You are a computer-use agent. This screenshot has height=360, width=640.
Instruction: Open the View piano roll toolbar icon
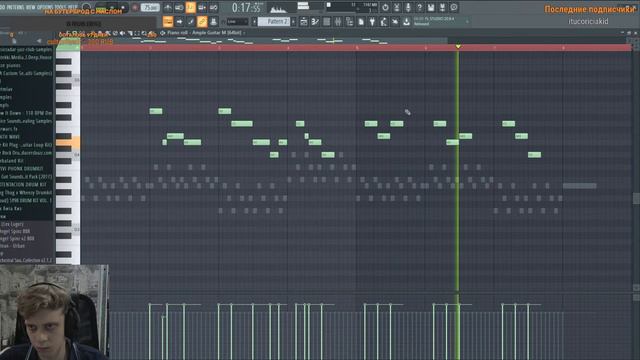point(315,22)
